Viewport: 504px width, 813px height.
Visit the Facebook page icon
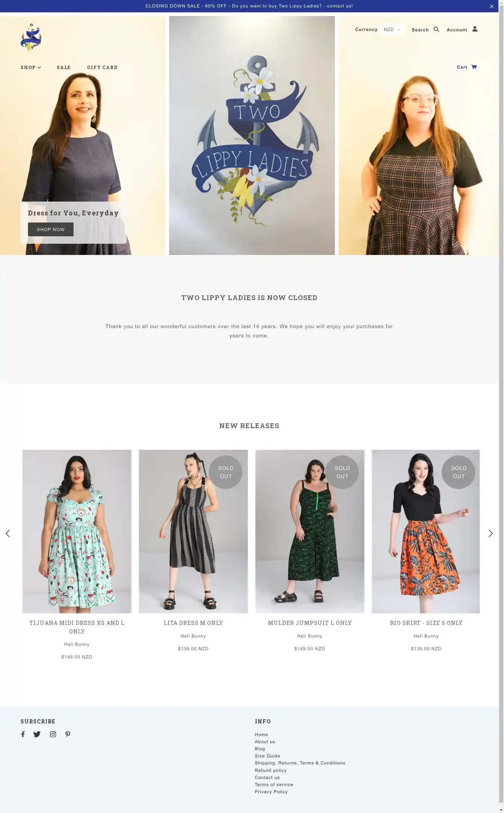pyautogui.click(x=23, y=734)
